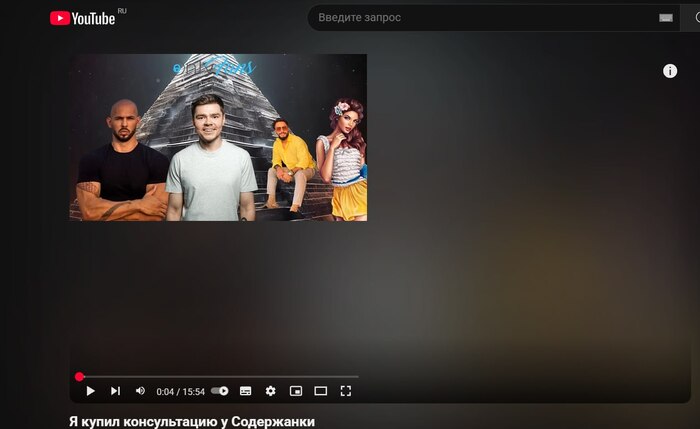Click the 'Введите запрос' search field
This screenshot has width=700, height=429.
(480, 17)
